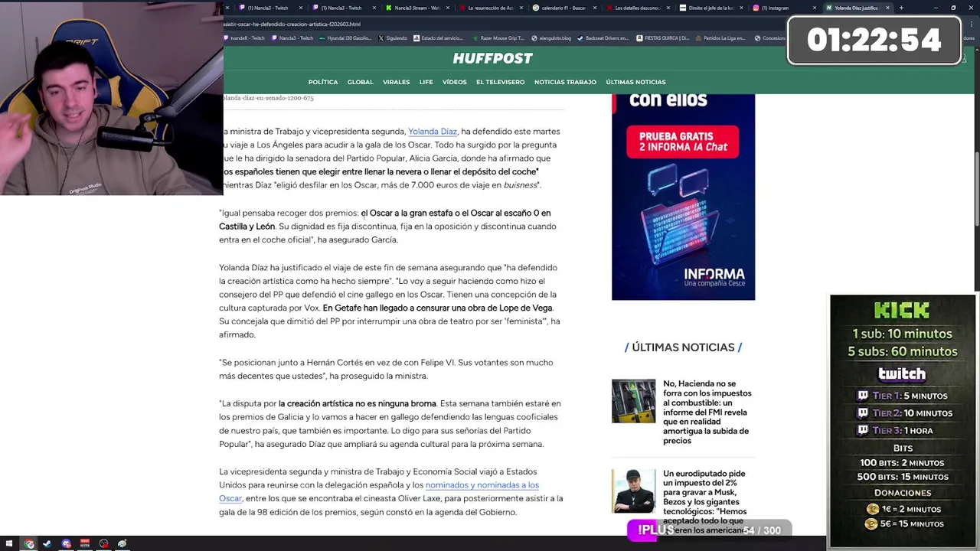Screen dimensions: 980x551
Task: Click the Concesion bookmark
Action: pyautogui.click(x=769, y=37)
